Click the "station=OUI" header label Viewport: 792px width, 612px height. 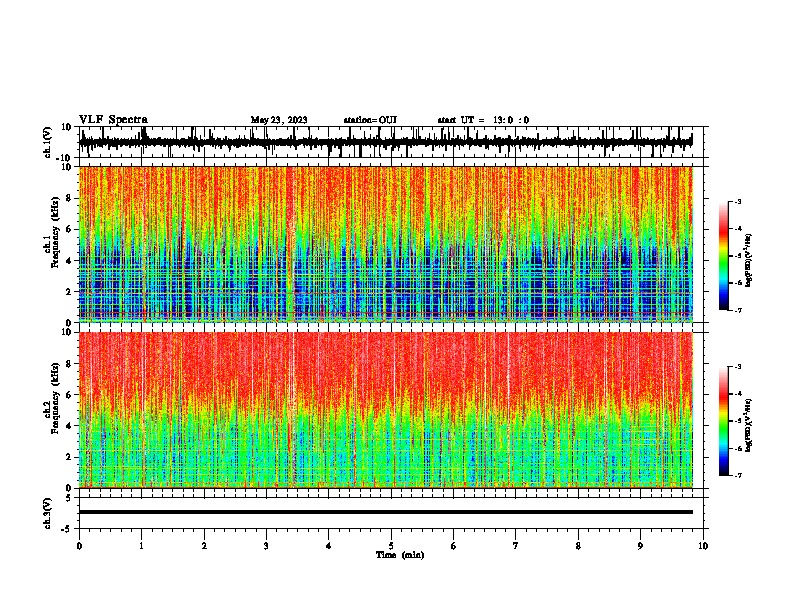point(370,120)
